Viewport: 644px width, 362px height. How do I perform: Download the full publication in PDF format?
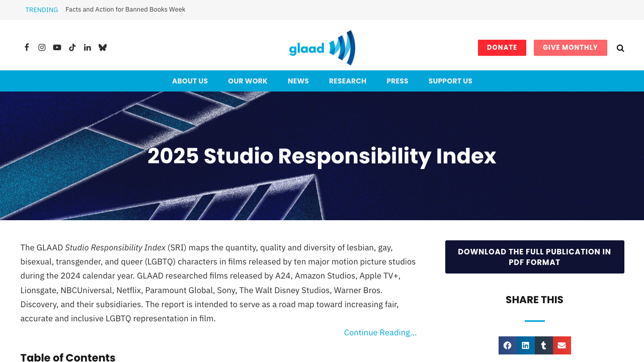[x=535, y=257]
